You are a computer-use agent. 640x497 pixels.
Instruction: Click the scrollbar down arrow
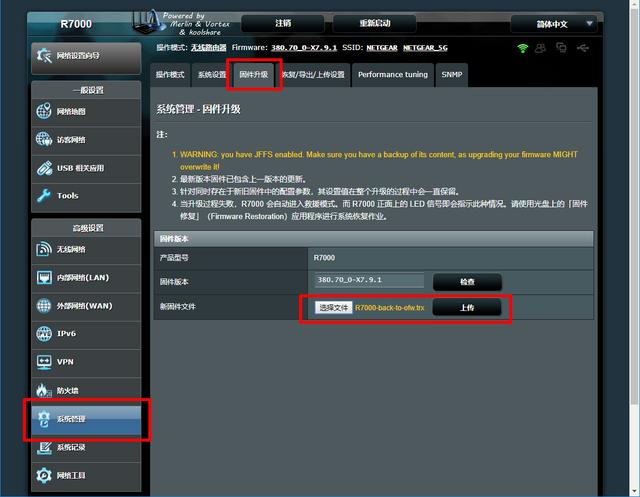[635, 491]
